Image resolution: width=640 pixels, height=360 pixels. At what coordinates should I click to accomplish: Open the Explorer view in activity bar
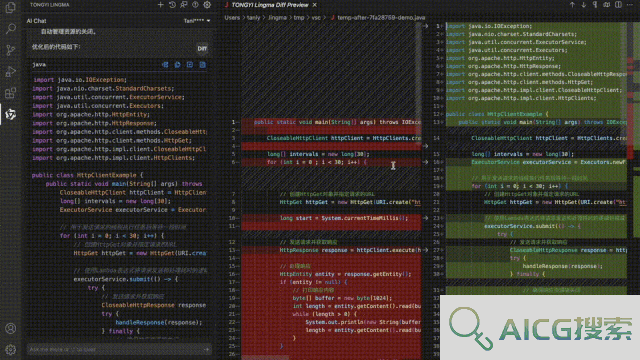[11, 7]
